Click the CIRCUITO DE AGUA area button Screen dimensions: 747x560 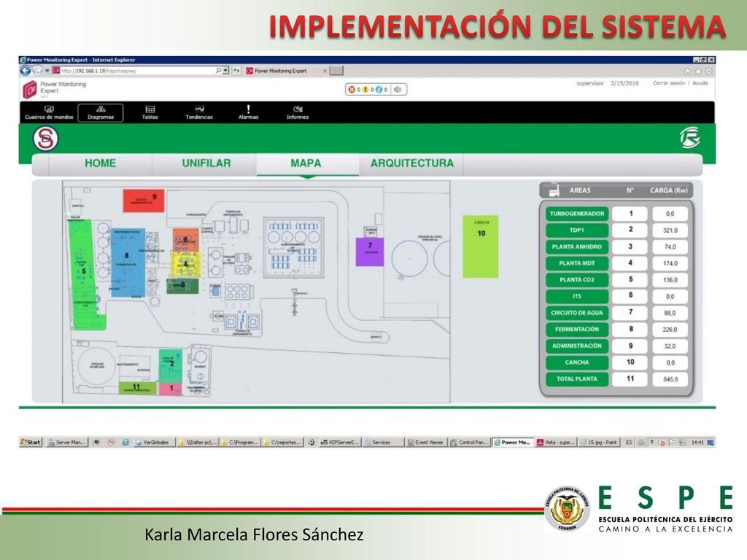click(x=577, y=313)
